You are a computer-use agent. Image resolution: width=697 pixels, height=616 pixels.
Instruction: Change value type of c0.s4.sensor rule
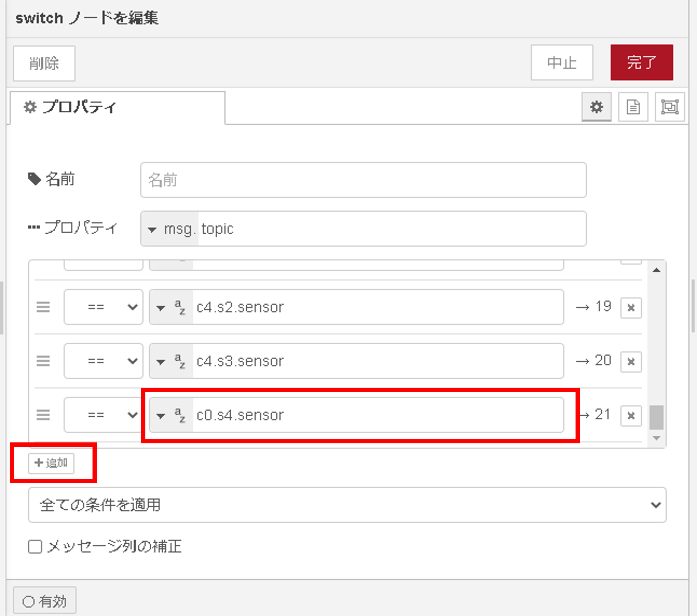point(171,415)
